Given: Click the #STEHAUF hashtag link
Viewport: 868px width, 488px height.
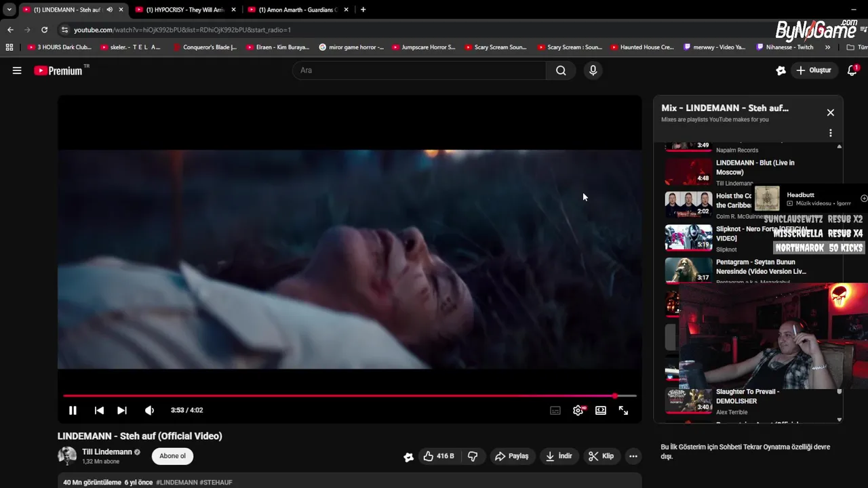Looking at the screenshot, I should [216, 483].
